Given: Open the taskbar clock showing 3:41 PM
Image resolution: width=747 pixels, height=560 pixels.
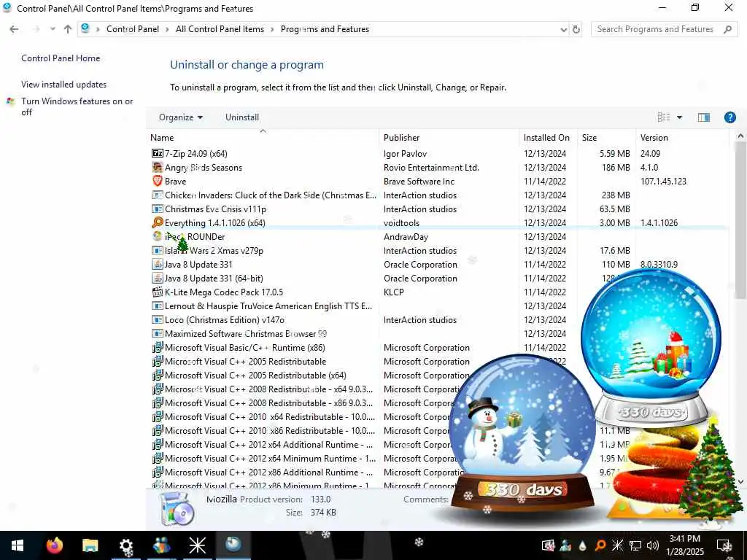Looking at the screenshot, I should pos(684,545).
